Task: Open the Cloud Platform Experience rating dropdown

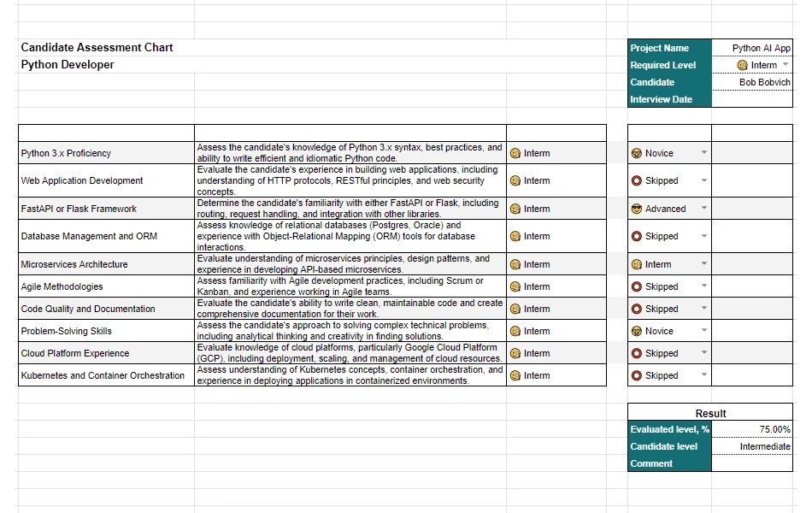Action: [704, 352]
